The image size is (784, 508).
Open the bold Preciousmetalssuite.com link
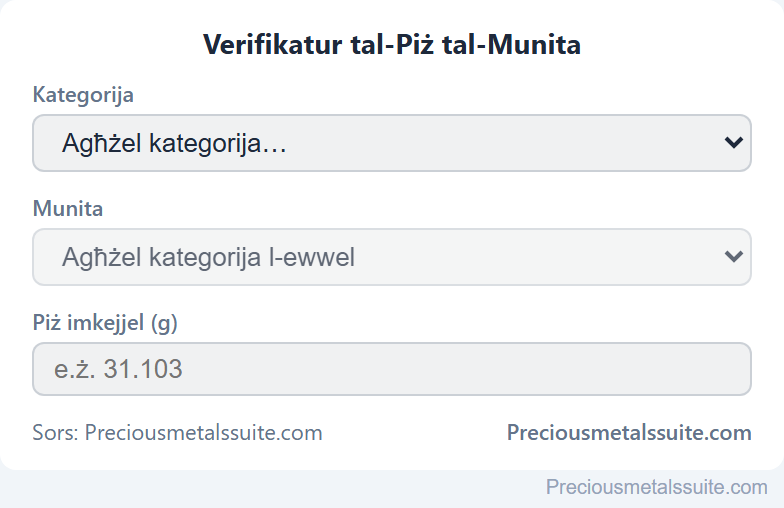pos(629,432)
